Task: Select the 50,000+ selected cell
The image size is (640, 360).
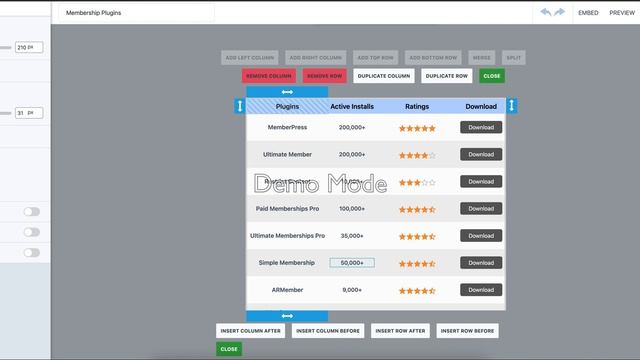Action: [352, 263]
